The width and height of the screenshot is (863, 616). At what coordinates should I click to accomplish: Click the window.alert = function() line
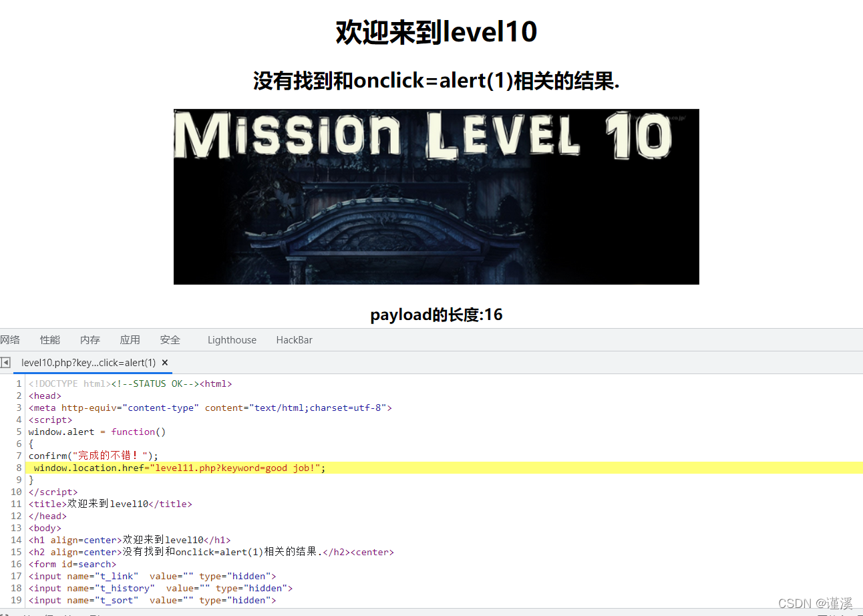[97, 432]
